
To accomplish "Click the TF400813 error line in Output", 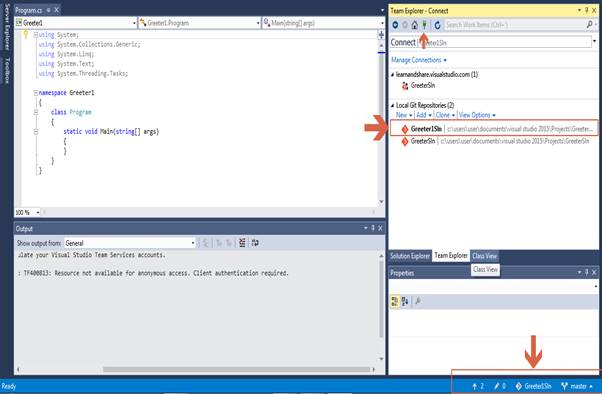I will click(154, 273).
